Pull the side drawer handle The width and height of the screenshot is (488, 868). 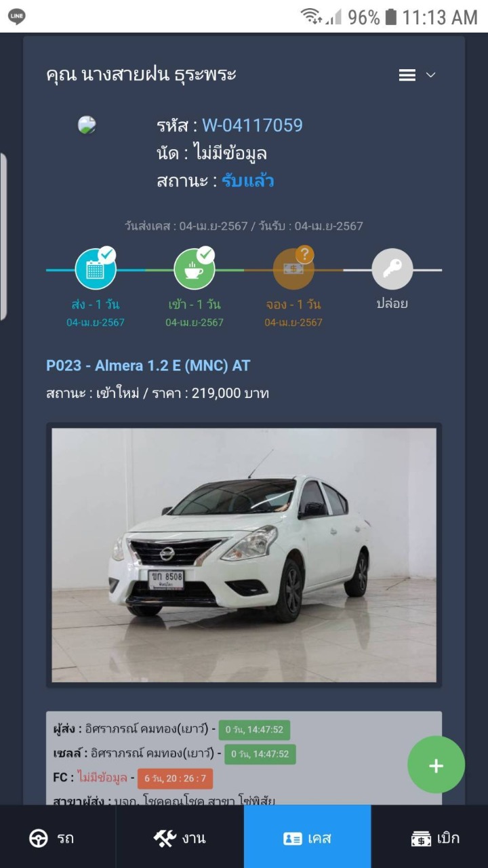point(3,236)
